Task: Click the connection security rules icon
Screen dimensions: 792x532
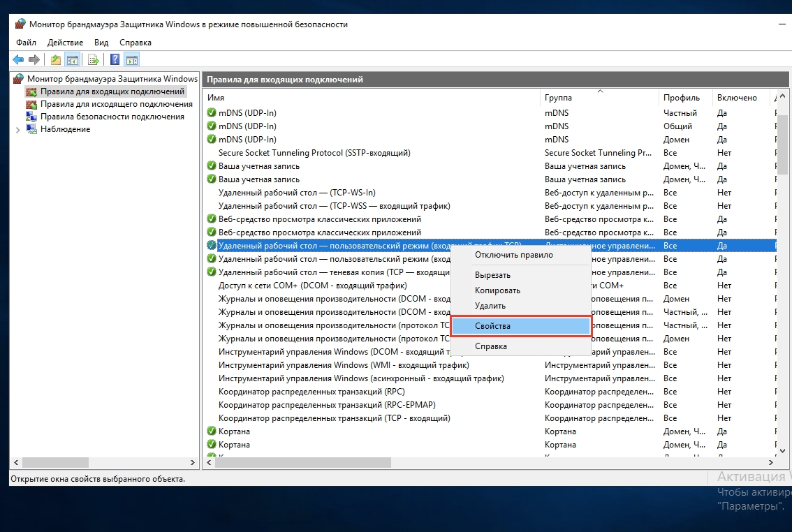Action: click(x=31, y=117)
